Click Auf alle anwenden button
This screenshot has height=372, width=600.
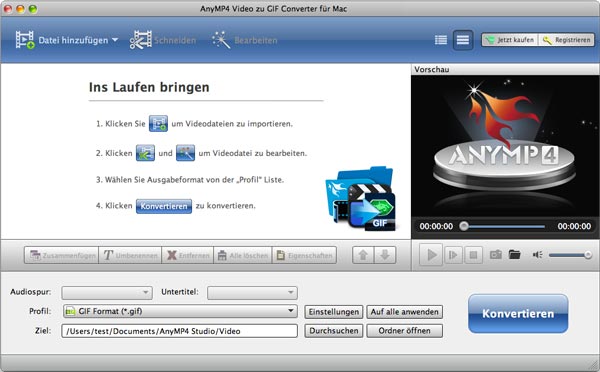404,312
